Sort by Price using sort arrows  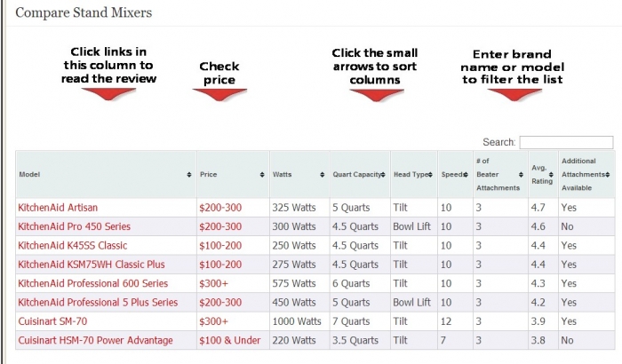(x=262, y=175)
